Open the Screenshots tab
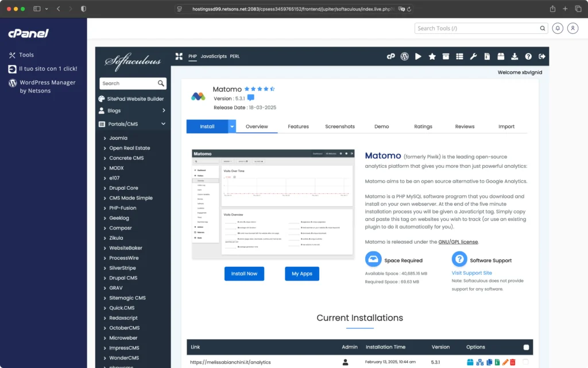This screenshot has height=368, width=588. 339,126
